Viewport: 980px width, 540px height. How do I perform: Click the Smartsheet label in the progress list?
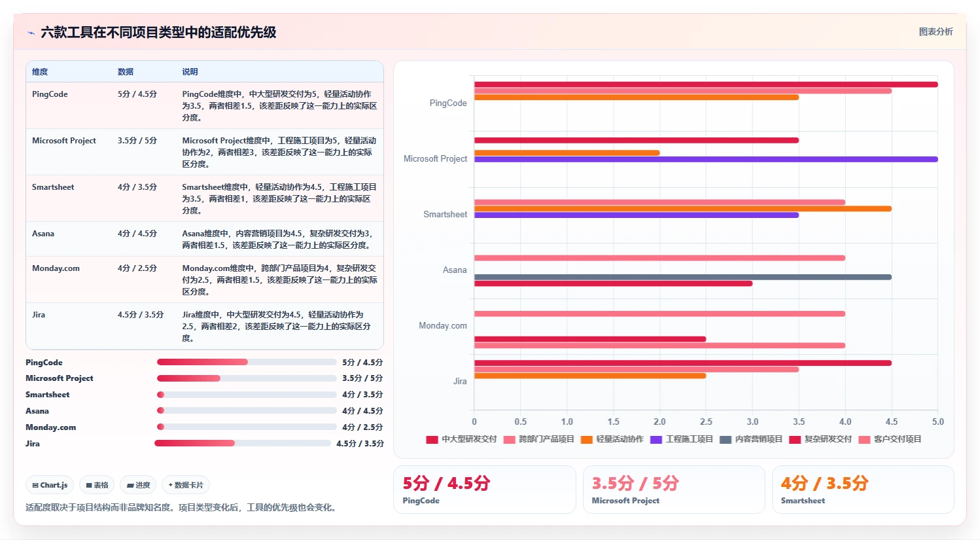[47, 395]
